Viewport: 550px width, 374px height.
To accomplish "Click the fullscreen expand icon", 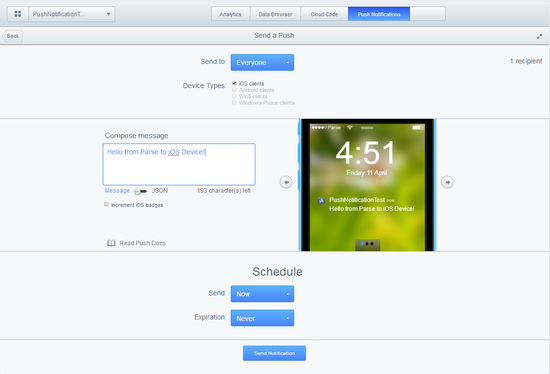I will point(539,36).
